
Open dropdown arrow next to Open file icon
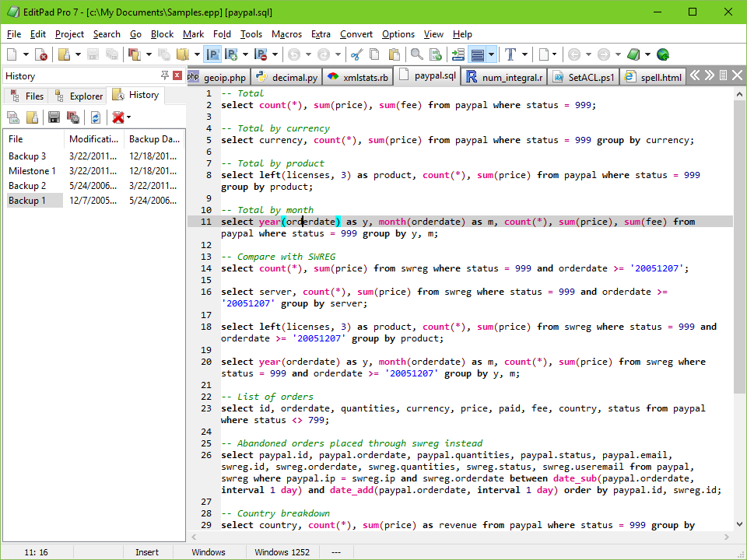click(78, 54)
